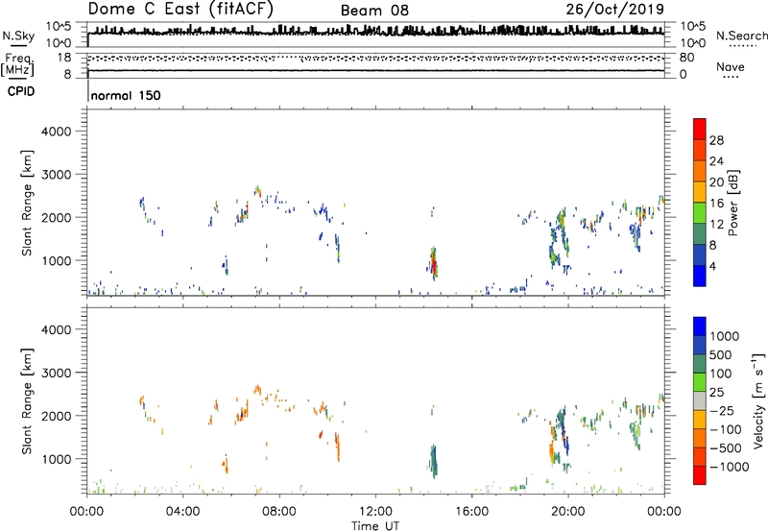Click the power colorbar value '4'
The image size is (768, 532).
[712, 266]
